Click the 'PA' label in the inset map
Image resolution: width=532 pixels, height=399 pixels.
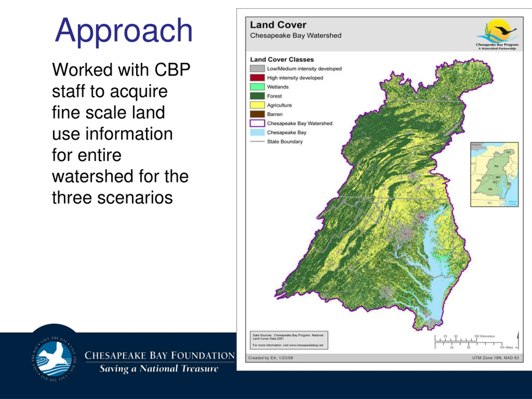pos(496,166)
